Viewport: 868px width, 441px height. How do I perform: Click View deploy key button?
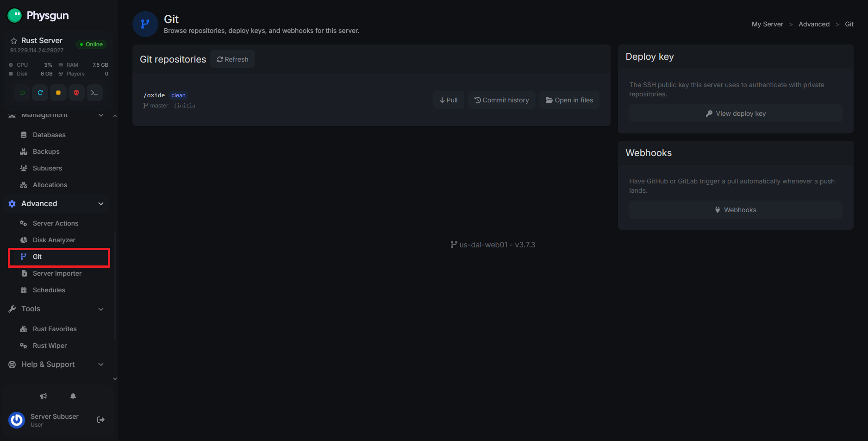coord(736,113)
